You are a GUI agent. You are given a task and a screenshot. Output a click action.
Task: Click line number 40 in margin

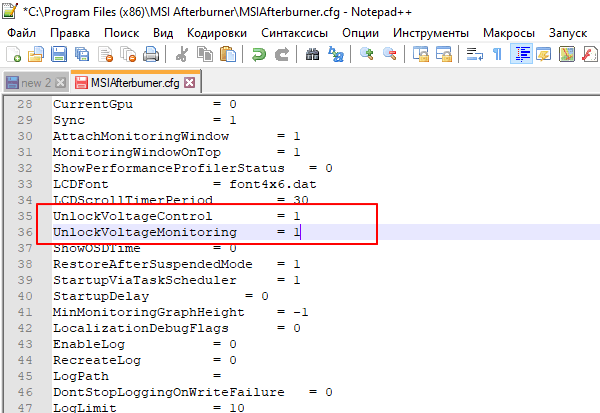[x=25, y=296]
